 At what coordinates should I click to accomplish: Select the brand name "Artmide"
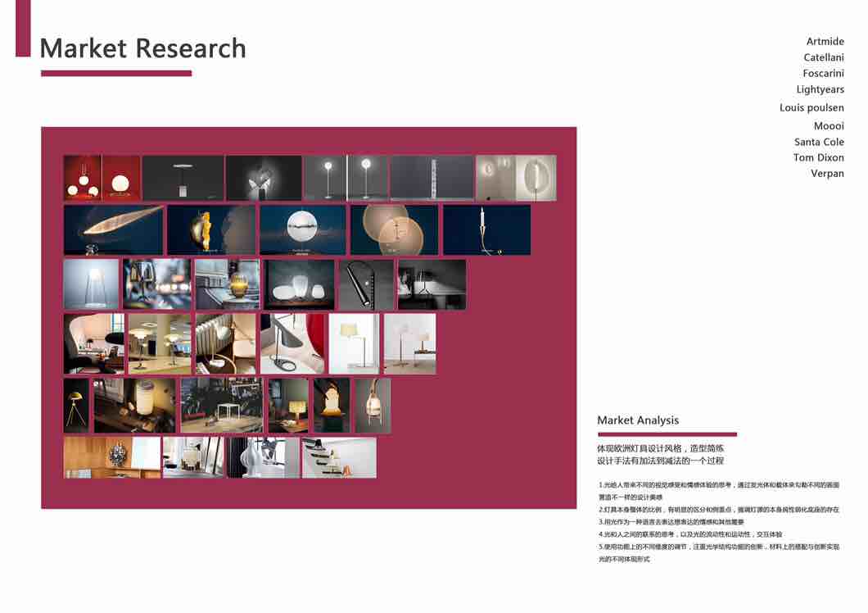(x=825, y=42)
